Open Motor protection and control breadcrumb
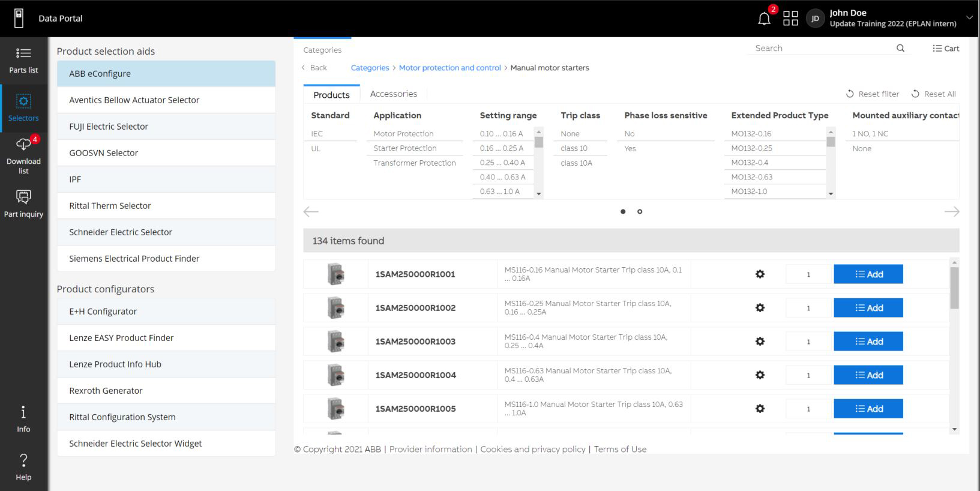Viewport: 980px width, 491px height. [449, 68]
